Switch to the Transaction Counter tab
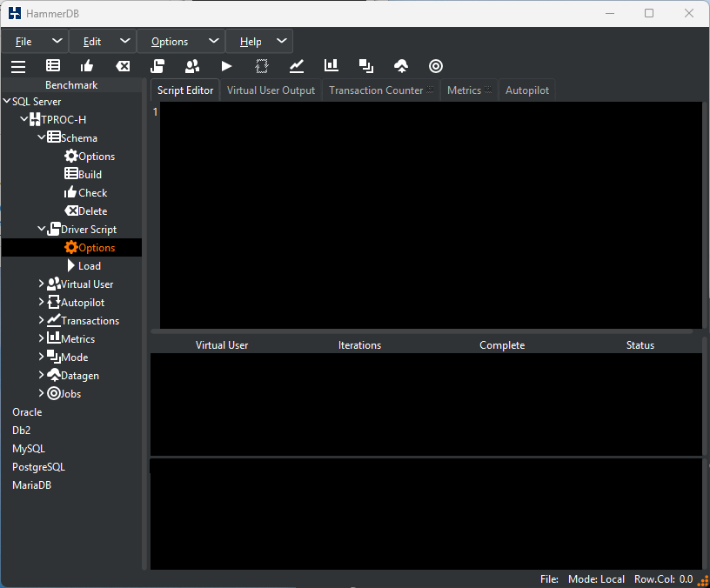This screenshot has width=710, height=588. 381,90
